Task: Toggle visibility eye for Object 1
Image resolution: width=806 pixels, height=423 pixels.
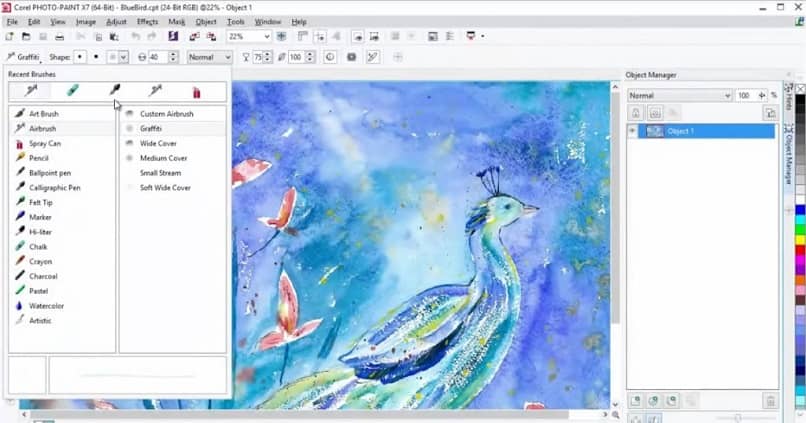Action: pos(632,131)
